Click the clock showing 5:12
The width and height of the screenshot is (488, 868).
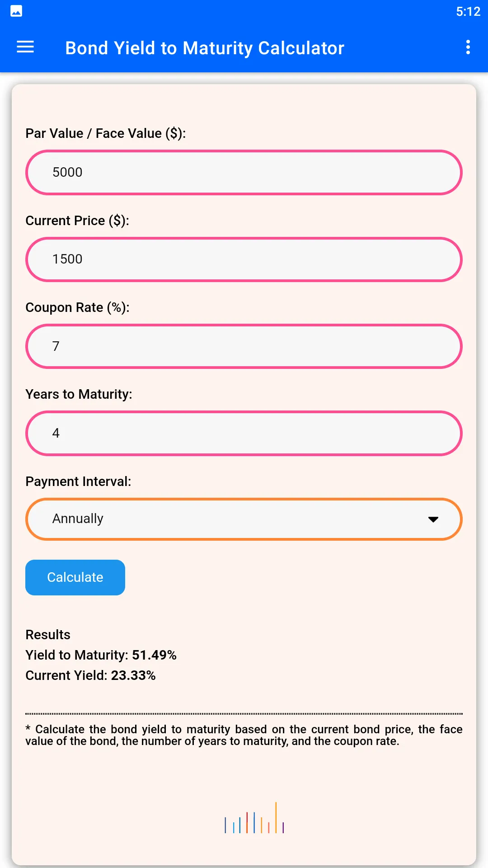468,11
